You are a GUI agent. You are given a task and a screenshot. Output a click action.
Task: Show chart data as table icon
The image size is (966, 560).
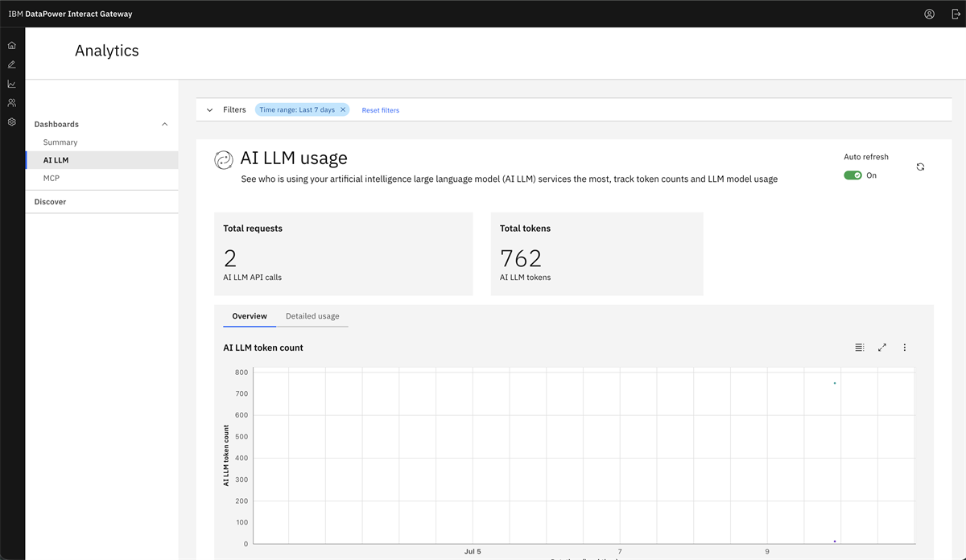(860, 348)
